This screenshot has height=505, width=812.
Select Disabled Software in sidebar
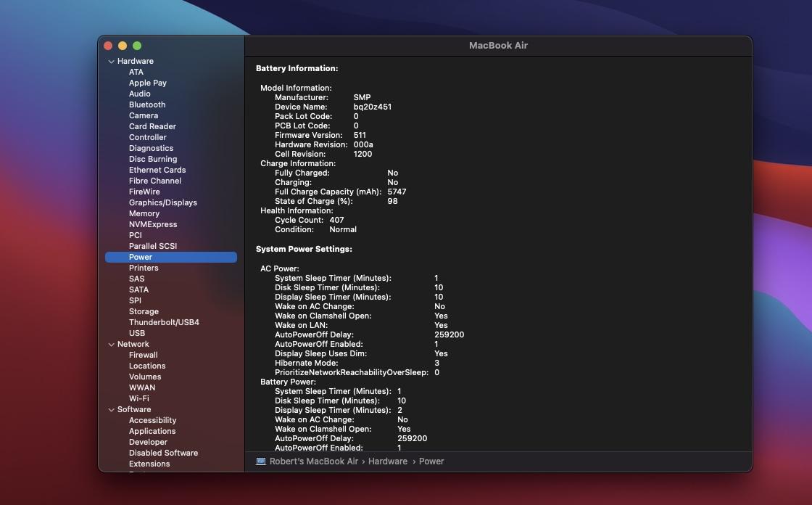(163, 453)
